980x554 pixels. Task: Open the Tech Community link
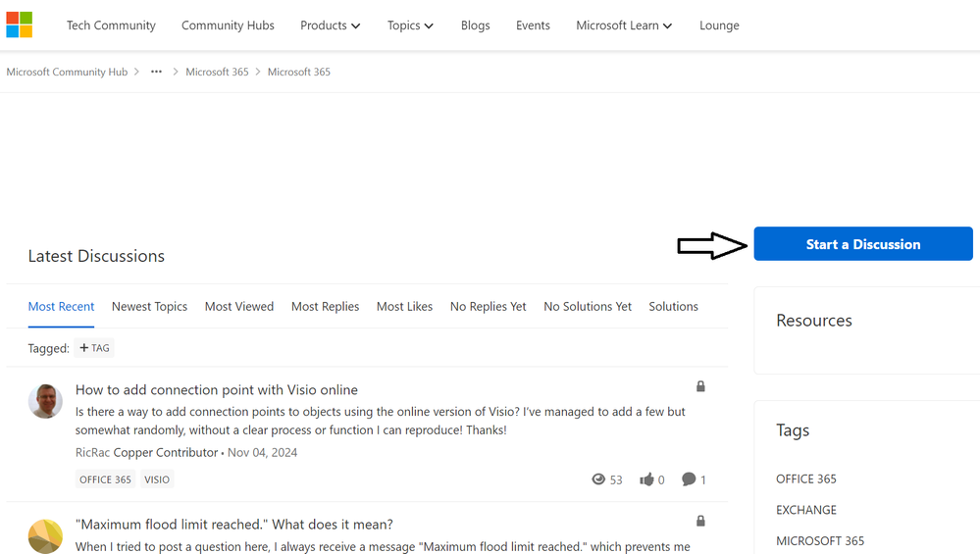pos(111,25)
